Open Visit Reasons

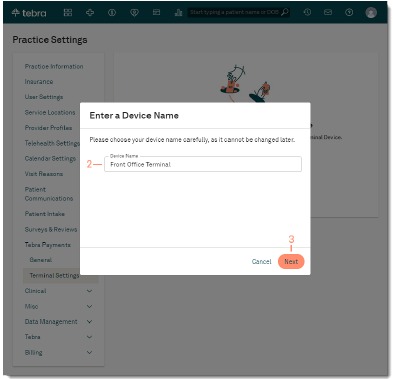click(44, 174)
